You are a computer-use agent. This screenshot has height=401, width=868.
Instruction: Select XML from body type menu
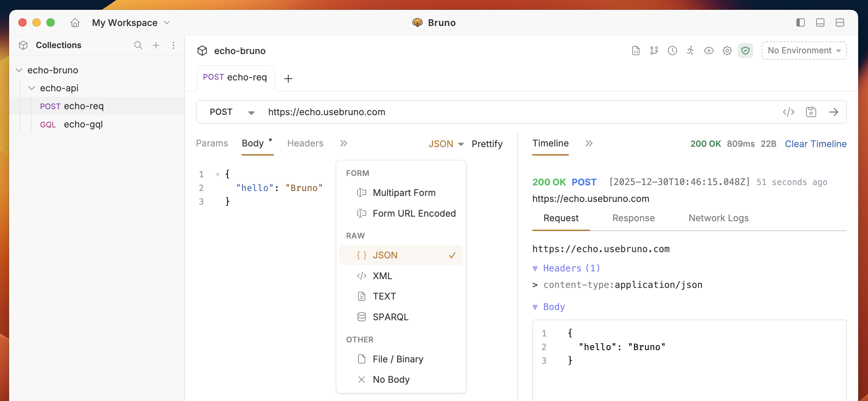pos(382,276)
